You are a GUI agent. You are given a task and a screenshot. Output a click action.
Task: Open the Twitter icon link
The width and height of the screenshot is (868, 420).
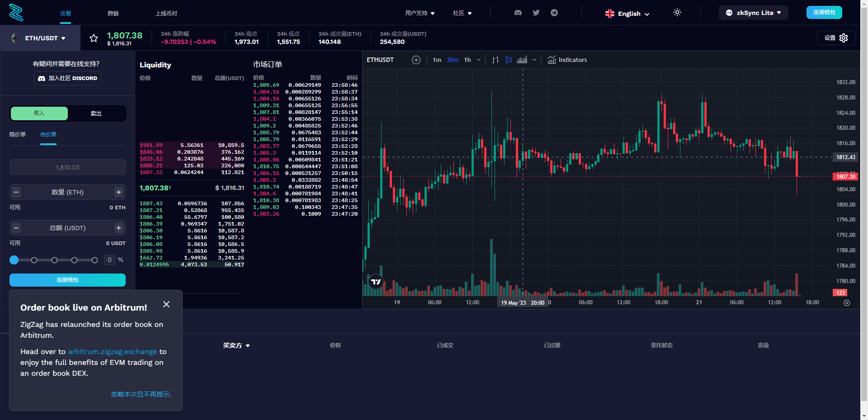tap(536, 13)
